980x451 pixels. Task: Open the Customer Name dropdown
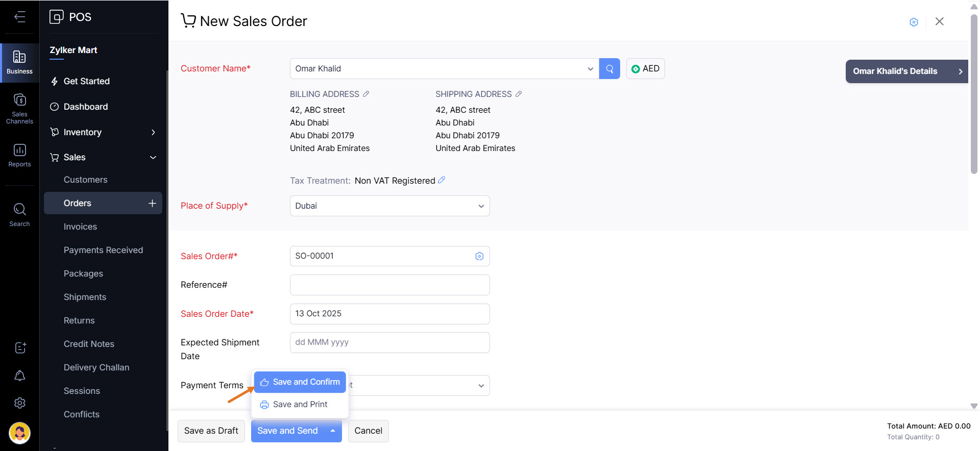(590, 69)
